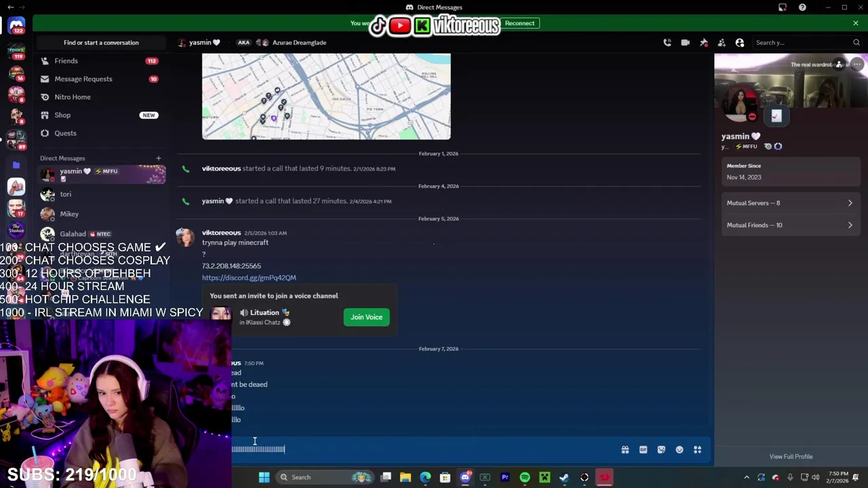Open the blue folder in server list
Viewport: 868px width, 488px height.
16,165
